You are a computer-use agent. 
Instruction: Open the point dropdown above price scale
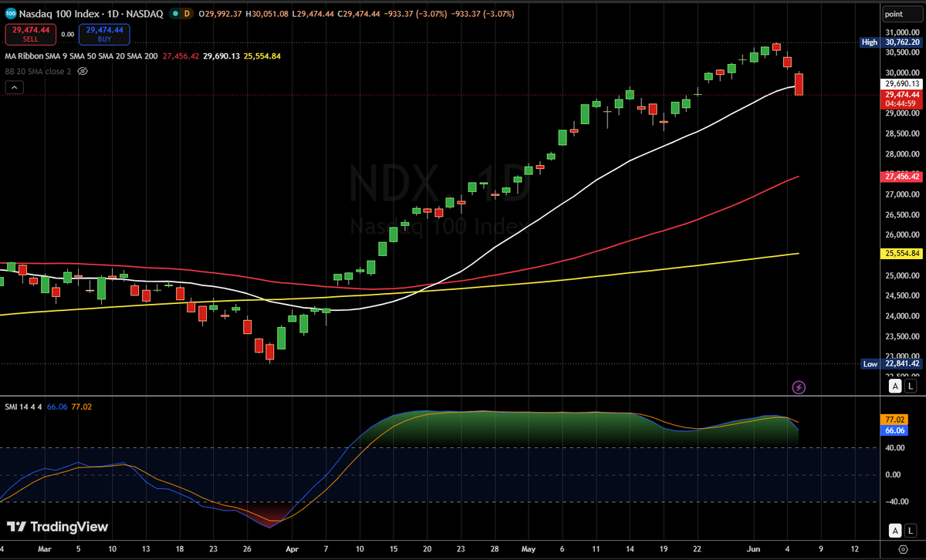(902, 13)
